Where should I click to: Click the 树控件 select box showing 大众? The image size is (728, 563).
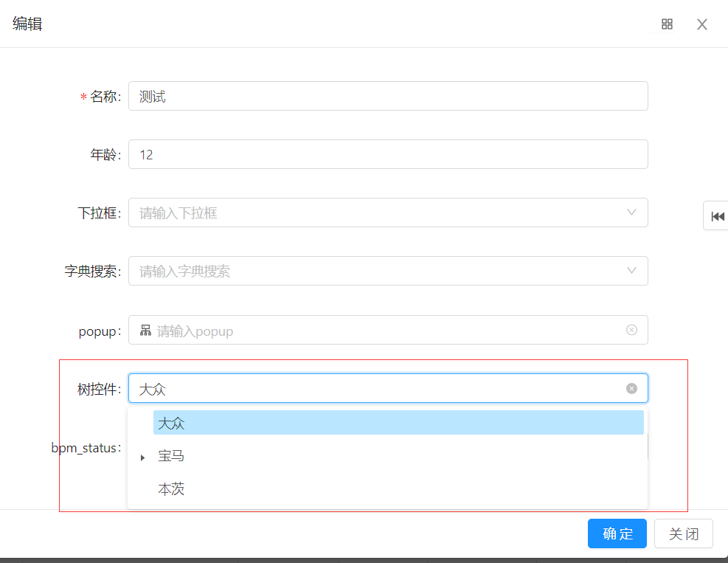point(388,388)
